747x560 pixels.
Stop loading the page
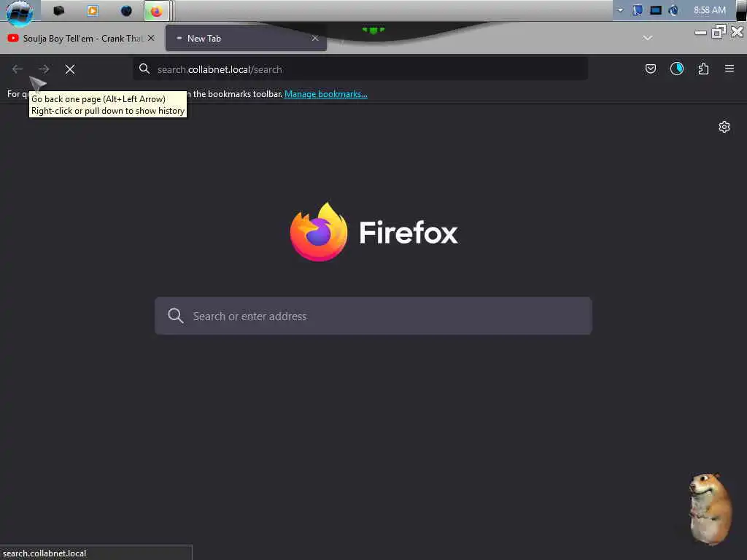click(x=70, y=69)
